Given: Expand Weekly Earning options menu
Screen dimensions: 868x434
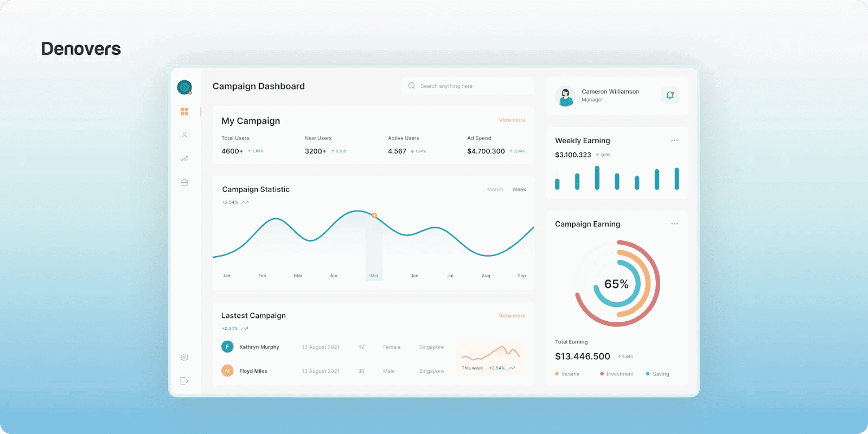Looking at the screenshot, I should coord(674,141).
